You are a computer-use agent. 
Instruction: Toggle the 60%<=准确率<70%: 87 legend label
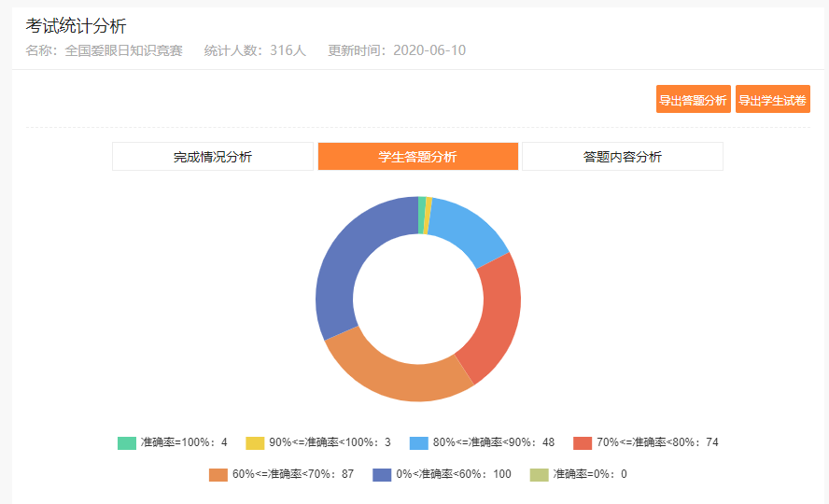[293, 474]
